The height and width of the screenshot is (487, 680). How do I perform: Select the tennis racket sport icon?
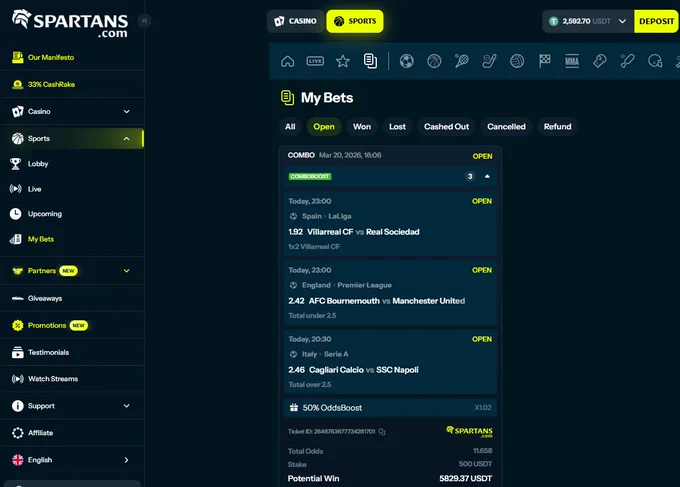[x=461, y=61]
